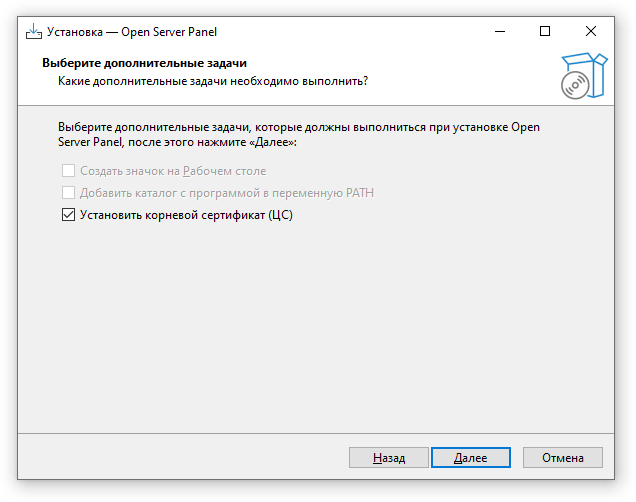This screenshot has height=502, width=636.
Task: Proceed with the Далее button
Action: click(471, 458)
